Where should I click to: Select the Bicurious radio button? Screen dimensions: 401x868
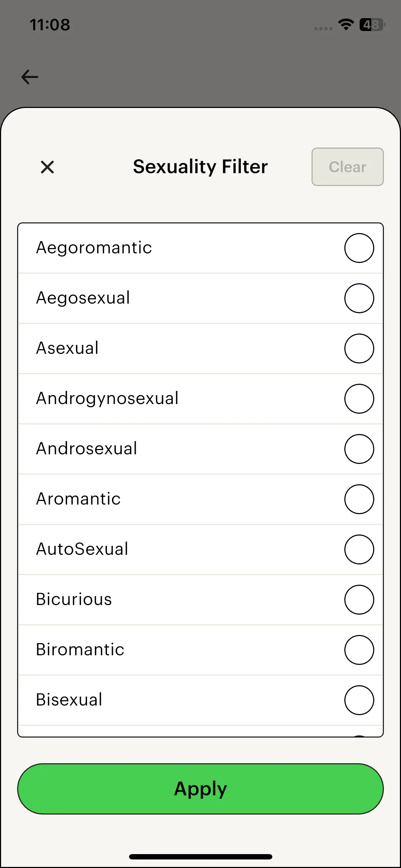pos(359,600)
